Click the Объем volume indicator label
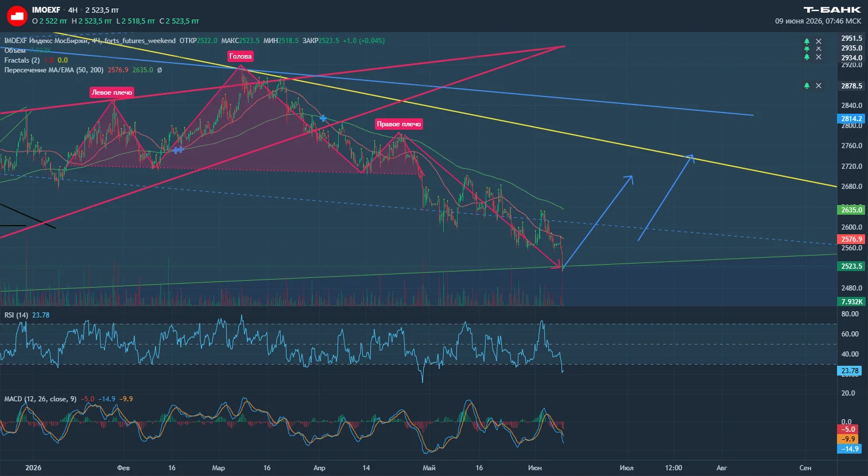 click(x=15, y=51)
